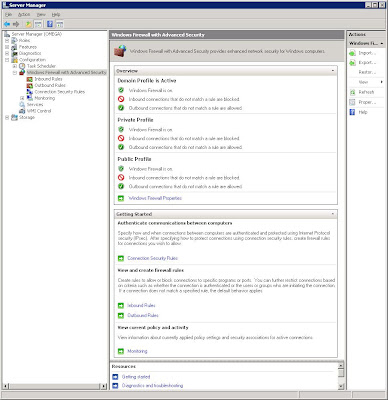Click the Export action icon
The height and width of the screenshot is (400, 388).
[352, 63]
